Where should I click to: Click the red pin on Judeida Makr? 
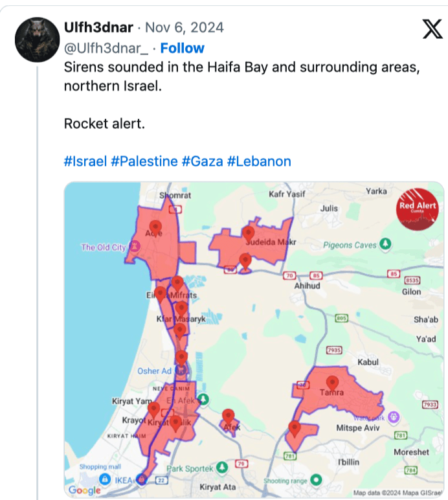tap(249, 232)
